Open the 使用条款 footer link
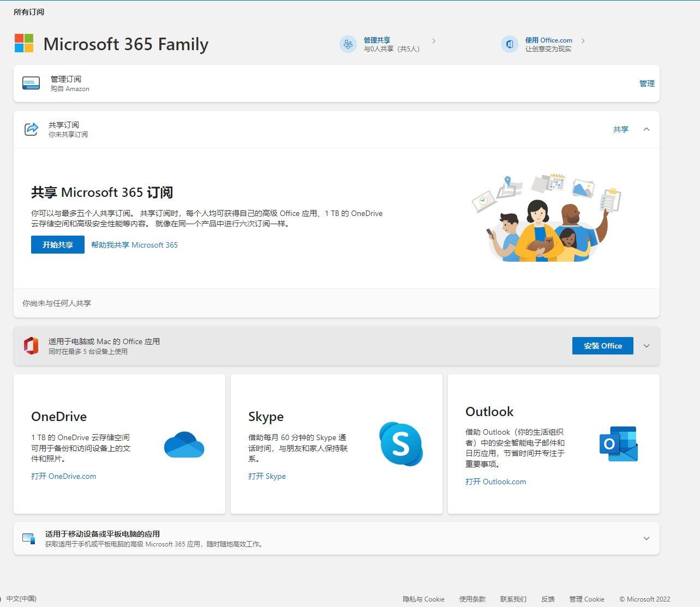The height and width of the screenshot is (607, 700). 472,599
